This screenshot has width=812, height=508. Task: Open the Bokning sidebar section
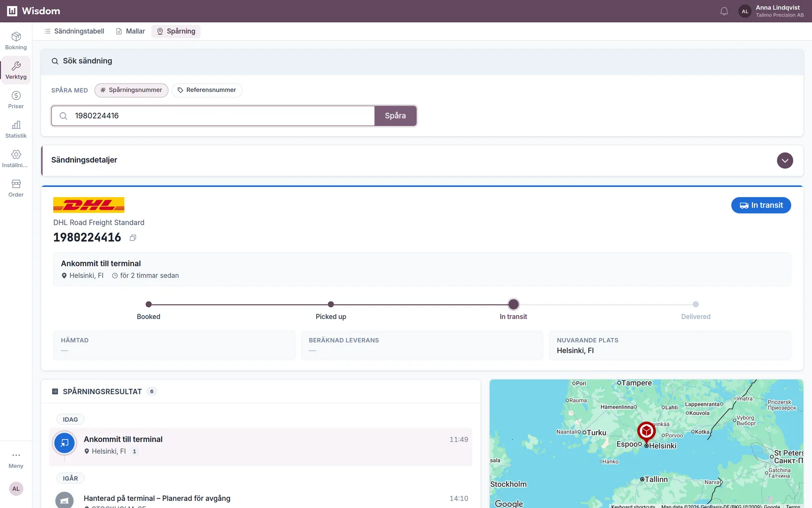click(x=16, y=41)
